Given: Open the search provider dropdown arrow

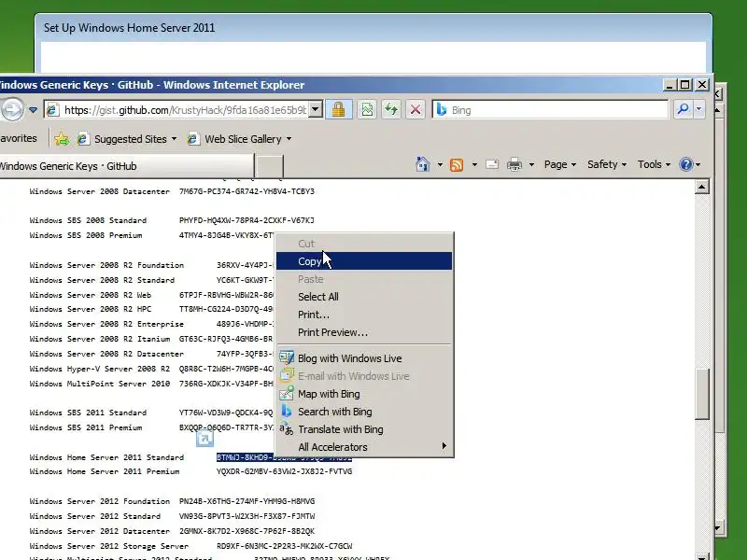Looking at the screenshot, I should pos(698,109).
